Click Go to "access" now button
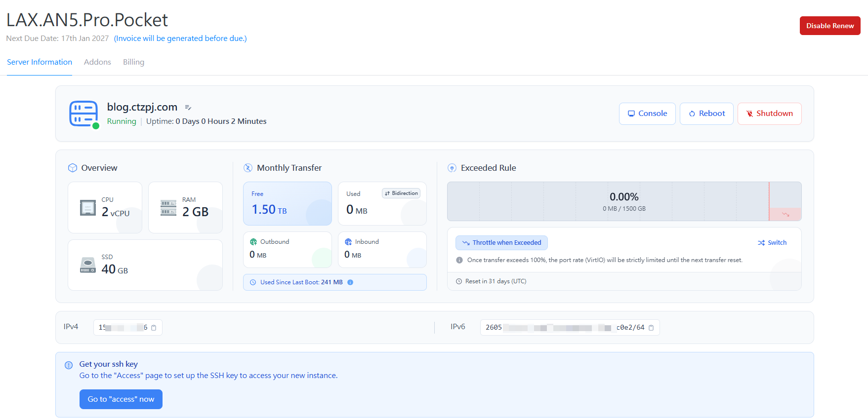This screenshot has height=419, width=868. point(121,399)
